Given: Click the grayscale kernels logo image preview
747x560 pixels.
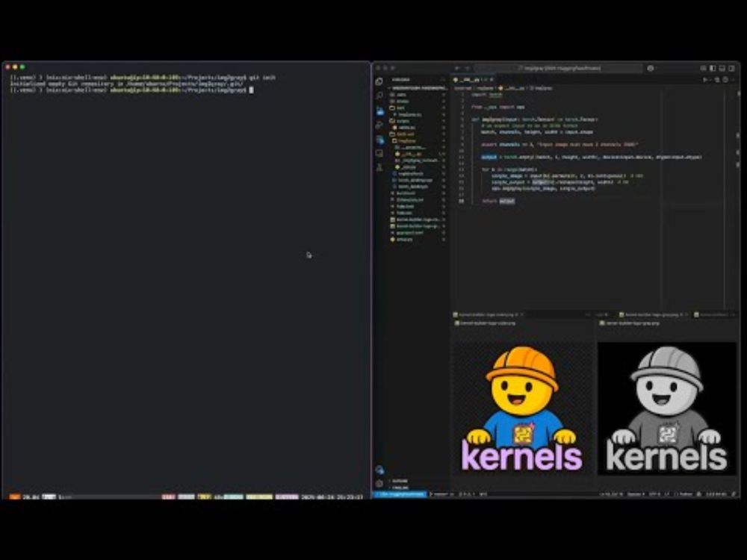Looking at the screenshot, I should (x=667, y=408).
